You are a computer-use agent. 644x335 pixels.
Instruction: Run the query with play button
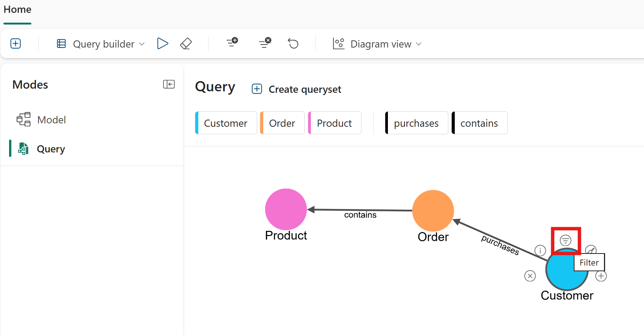tap(162, 44)
